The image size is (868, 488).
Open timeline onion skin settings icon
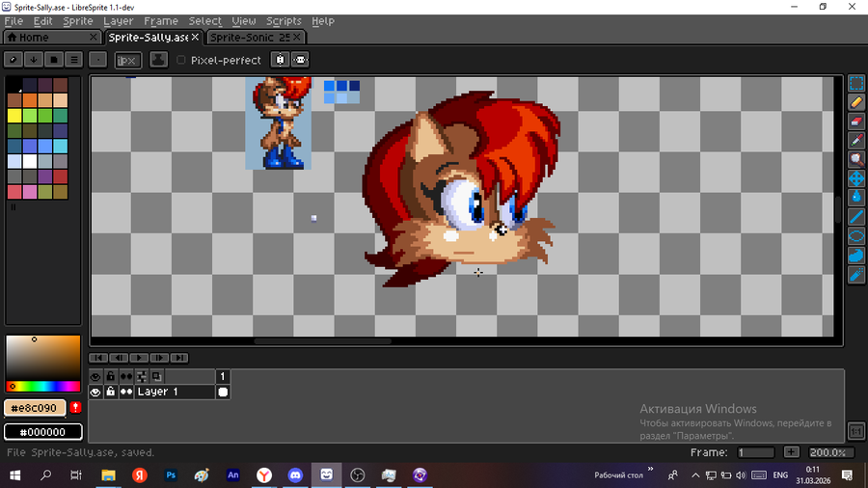[142, 377]
